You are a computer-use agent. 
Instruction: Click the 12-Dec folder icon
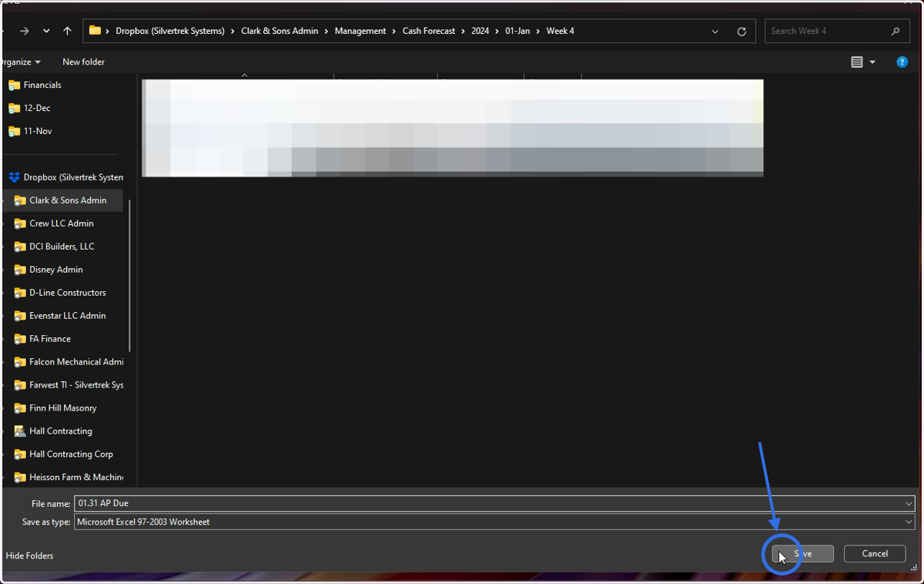(14, 108)
